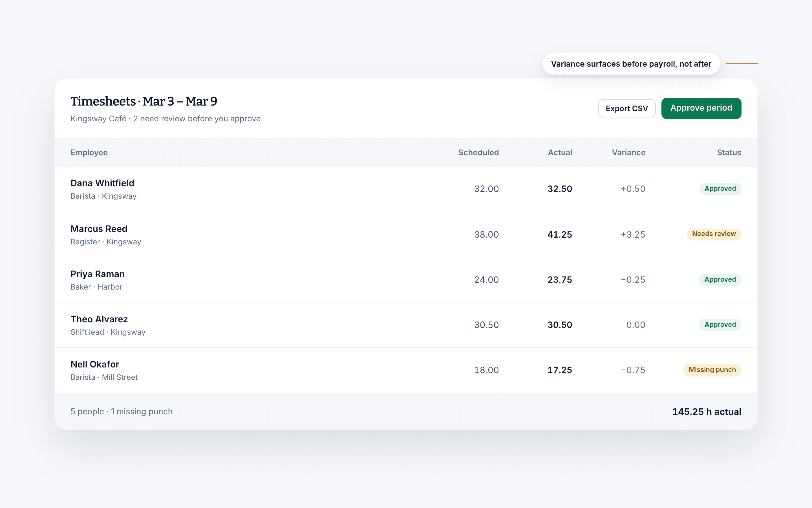Open Nell Okafor's name entry

coord(95,364)
